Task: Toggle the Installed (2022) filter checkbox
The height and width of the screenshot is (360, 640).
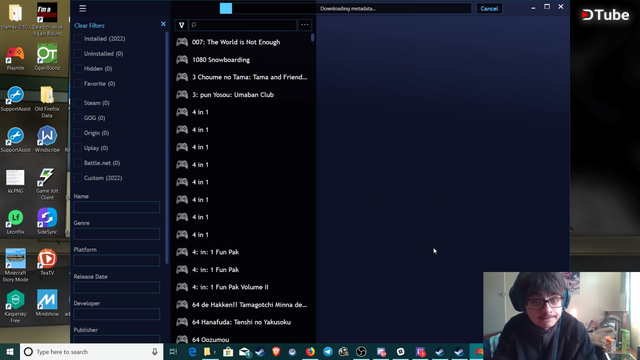Action: (78, 39)
